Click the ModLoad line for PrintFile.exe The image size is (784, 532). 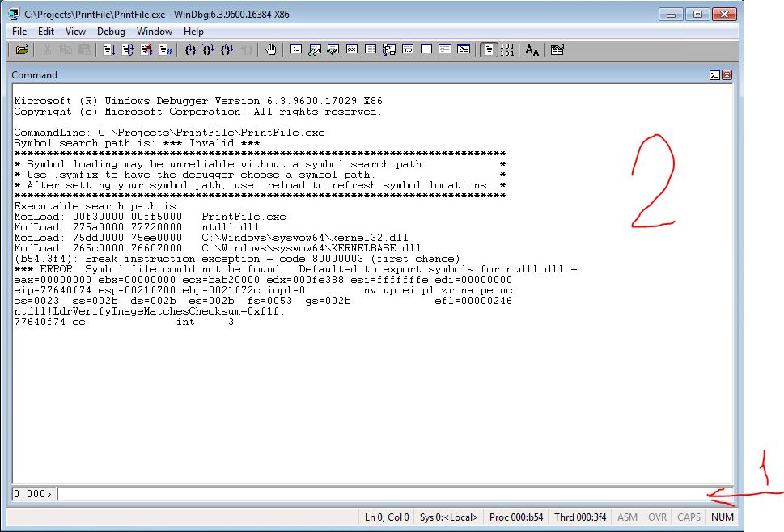tap(150, 217)
